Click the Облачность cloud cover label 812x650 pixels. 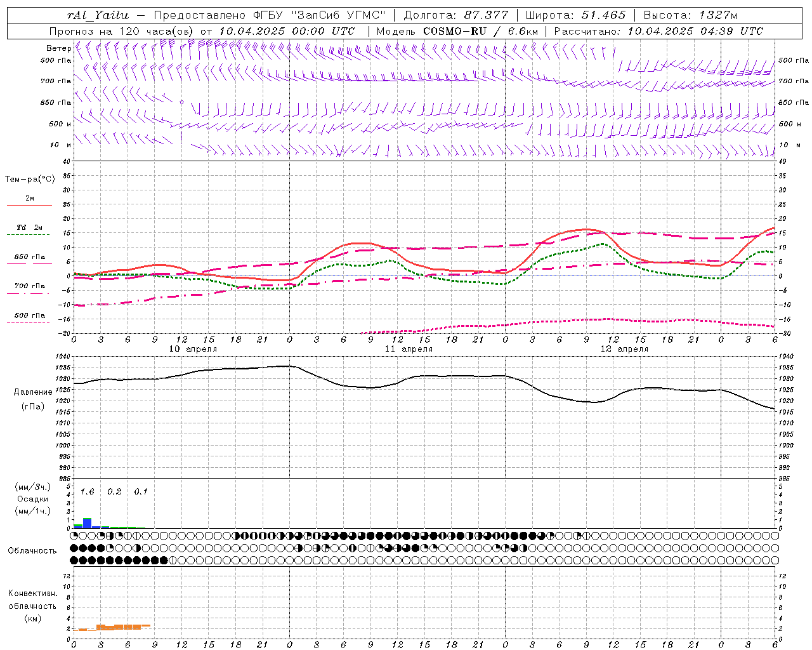pyautogui.click(x=32, y=550)
